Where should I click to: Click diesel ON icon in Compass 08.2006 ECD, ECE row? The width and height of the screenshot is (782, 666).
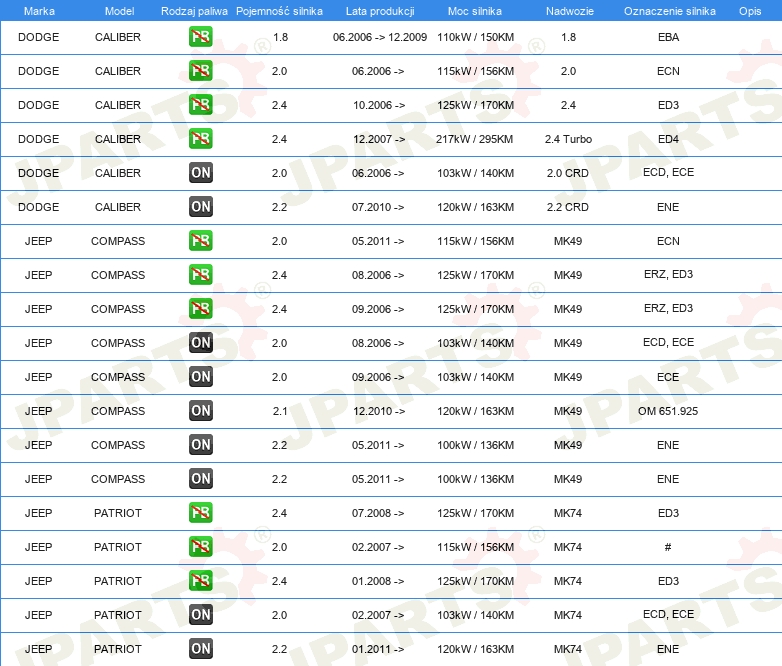click(x=200, y=343)
